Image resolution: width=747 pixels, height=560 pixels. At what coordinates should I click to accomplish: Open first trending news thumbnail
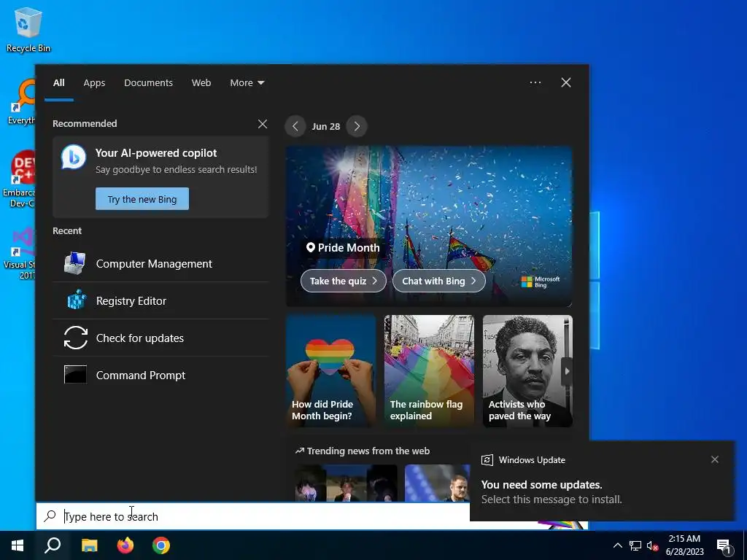pos(346,483)
